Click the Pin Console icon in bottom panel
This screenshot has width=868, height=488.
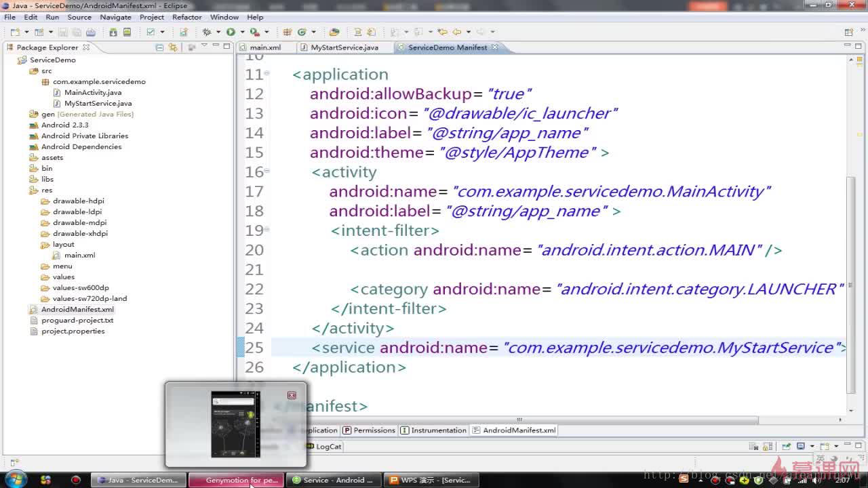(x=787, y=446)
